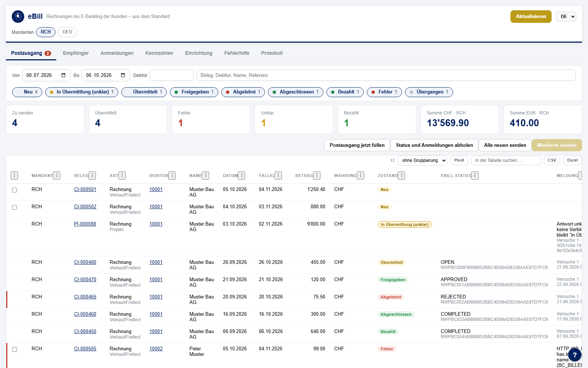Switch to the Empfänger tab
The height and width of the screenshot is (368, 588).
[76, 53]
